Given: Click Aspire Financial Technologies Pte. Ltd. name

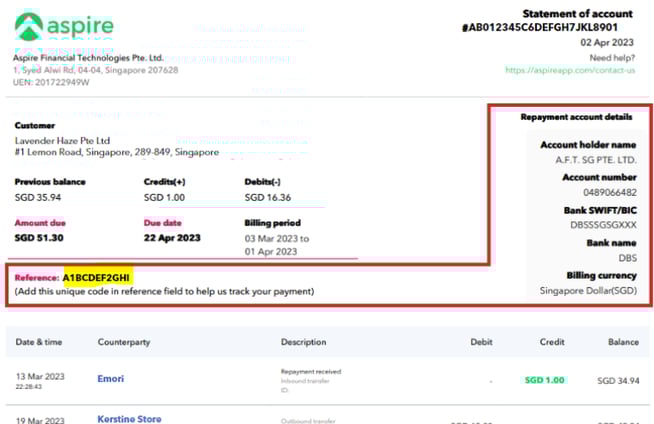Looking at the screenshot, I should pyautogui.click(x=88, y=58).
